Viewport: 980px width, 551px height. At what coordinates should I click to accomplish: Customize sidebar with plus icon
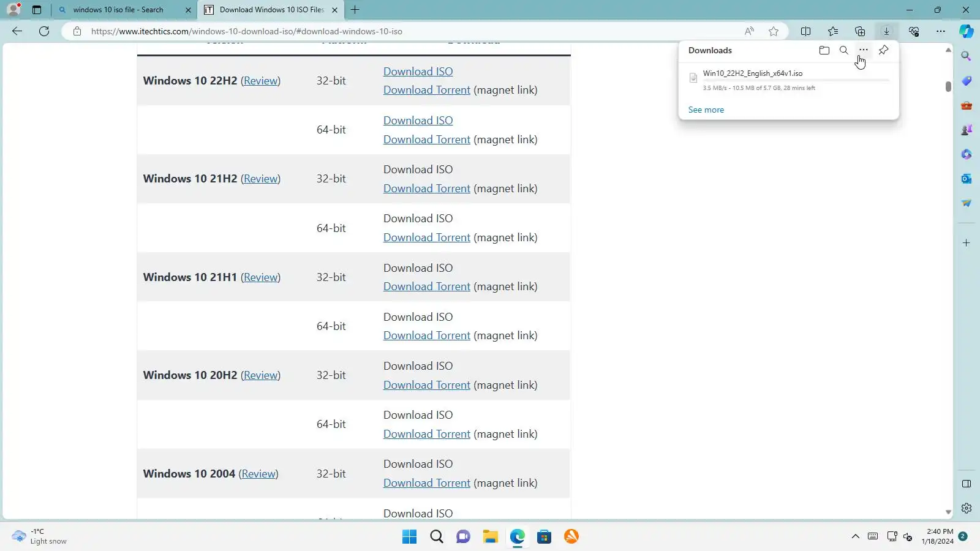(967, 243)
